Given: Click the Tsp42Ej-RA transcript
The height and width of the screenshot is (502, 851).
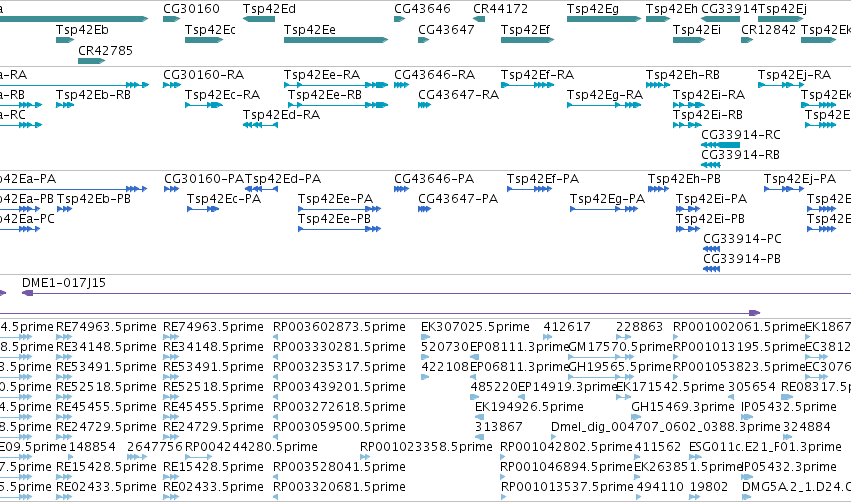Looking at the screenshot, I should (781, 85).
